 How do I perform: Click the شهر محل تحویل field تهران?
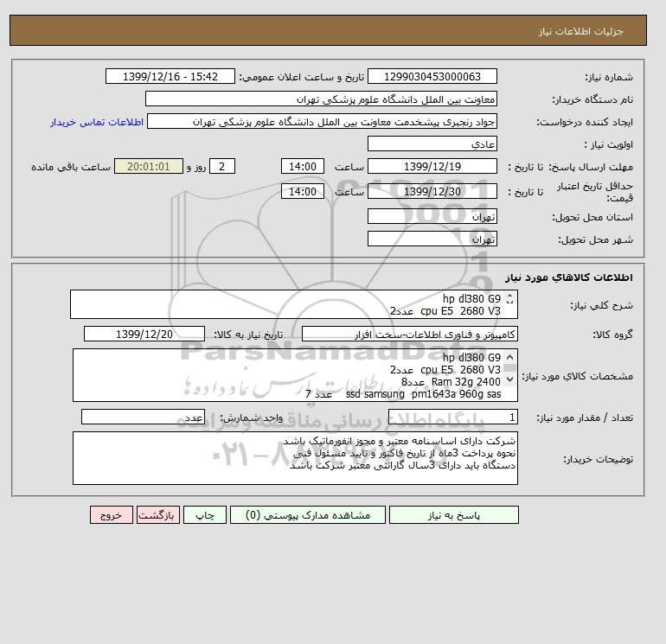tap(432, 239)
